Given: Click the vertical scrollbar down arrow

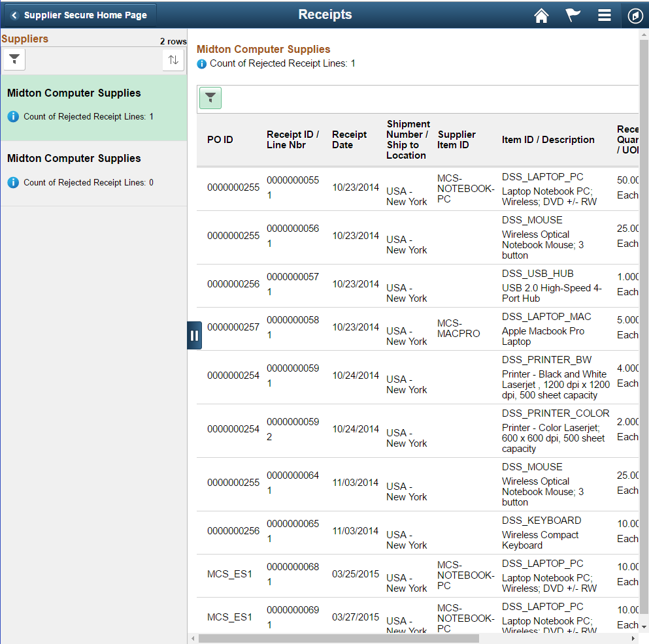Looking at the screenshot, I should [644, 627].
